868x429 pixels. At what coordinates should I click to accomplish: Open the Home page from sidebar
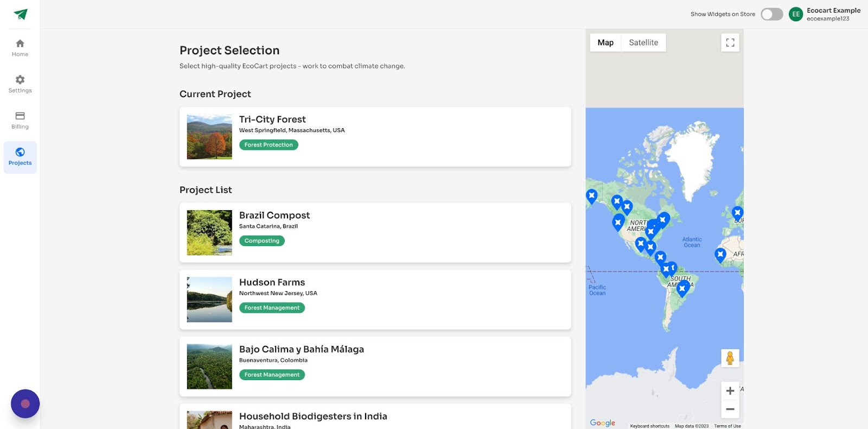pos(20,44)
